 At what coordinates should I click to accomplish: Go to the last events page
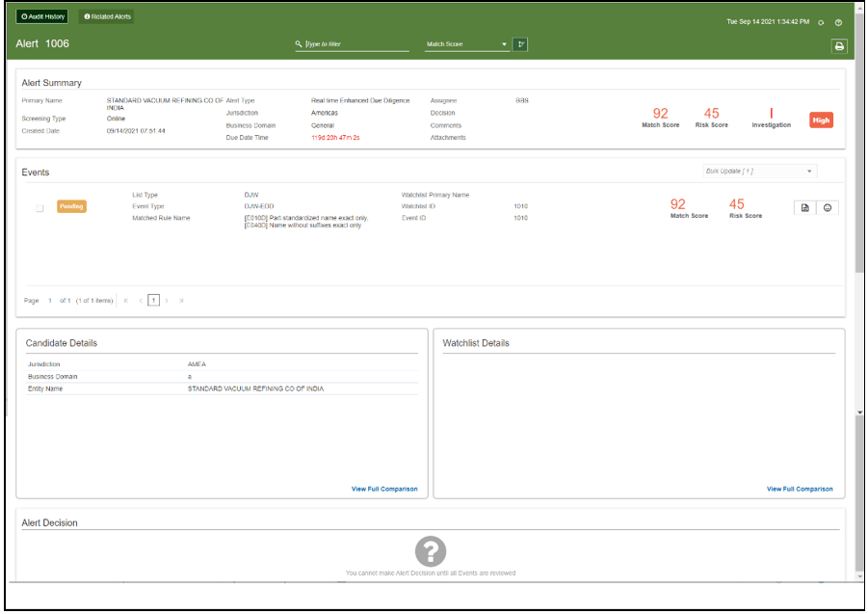[x=181, y=301]
